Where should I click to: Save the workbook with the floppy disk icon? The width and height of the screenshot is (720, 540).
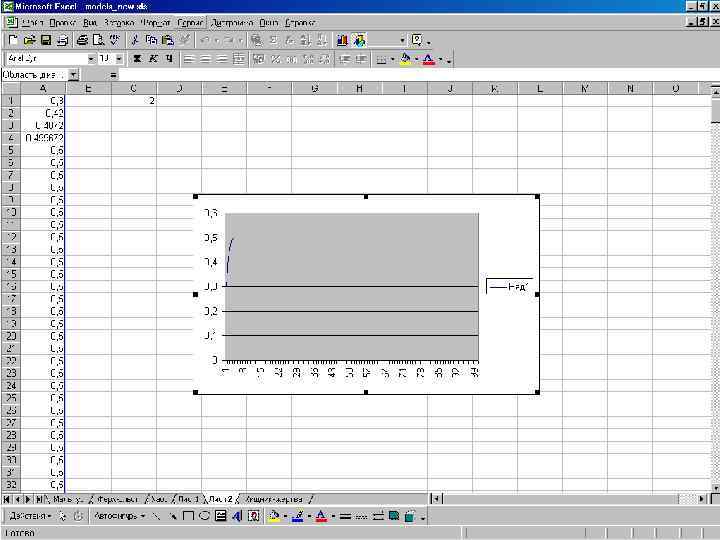[x=46, y=40]
